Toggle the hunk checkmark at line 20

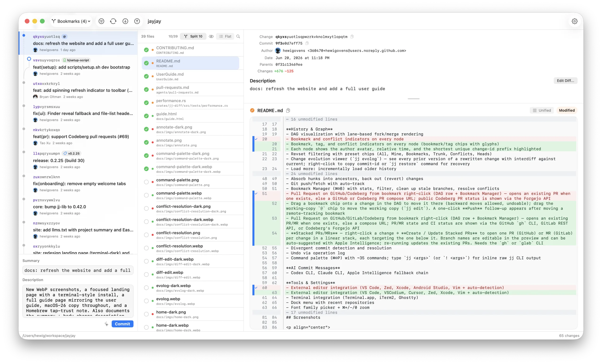[256, 139]
